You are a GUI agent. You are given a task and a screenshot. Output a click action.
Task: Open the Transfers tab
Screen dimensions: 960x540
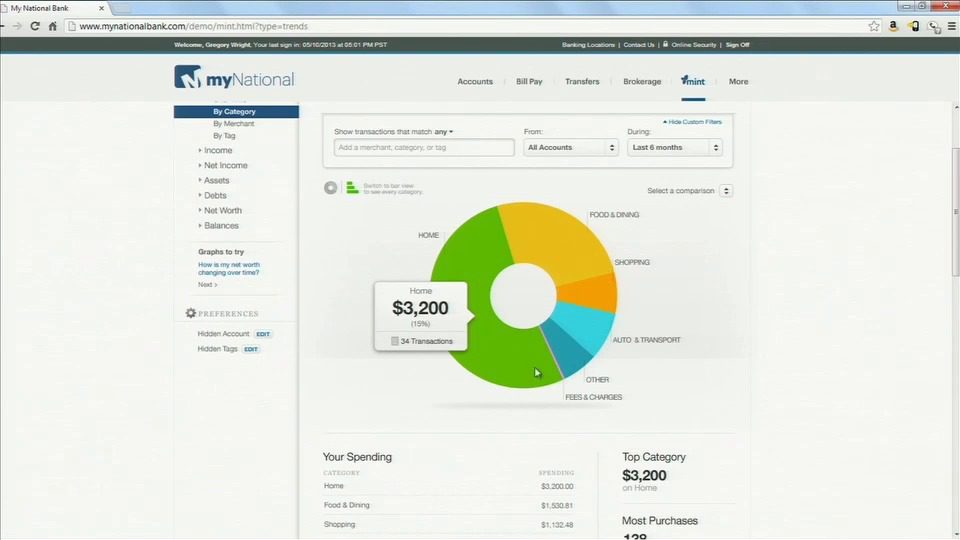click(x=582, y=81)
